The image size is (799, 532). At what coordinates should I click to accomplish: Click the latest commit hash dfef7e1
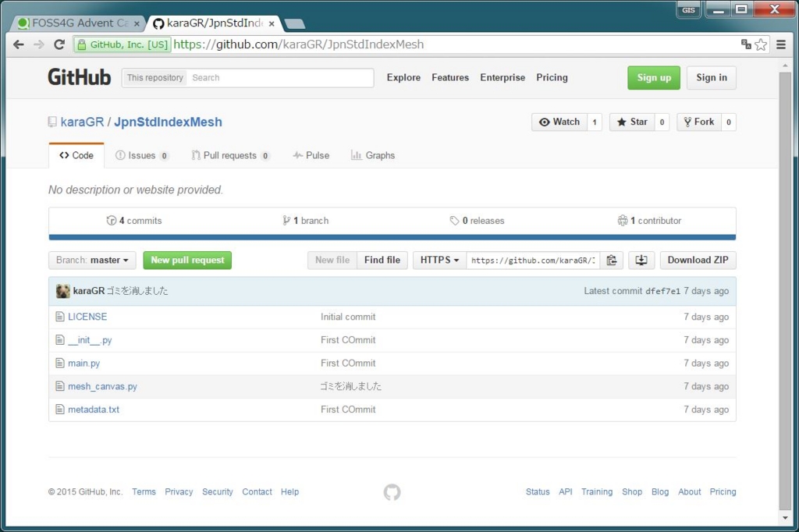coord(662,291)
